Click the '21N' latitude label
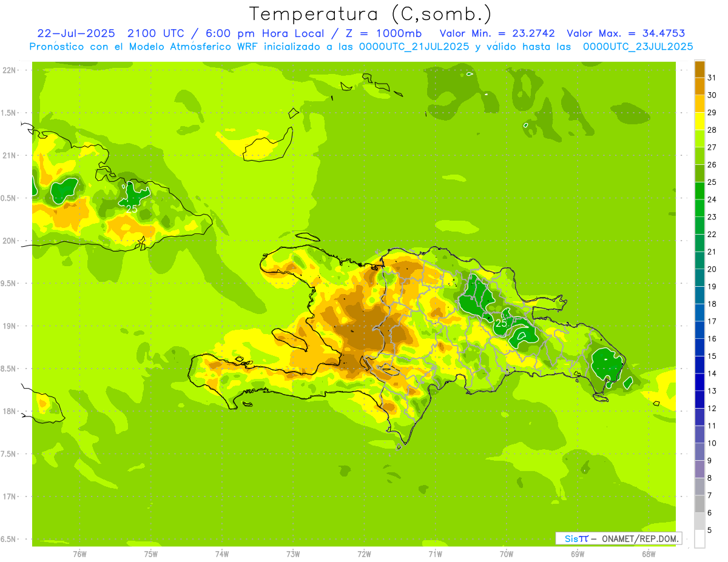The width and height of the screenshot is (728, 562). (x=8, y=155)
